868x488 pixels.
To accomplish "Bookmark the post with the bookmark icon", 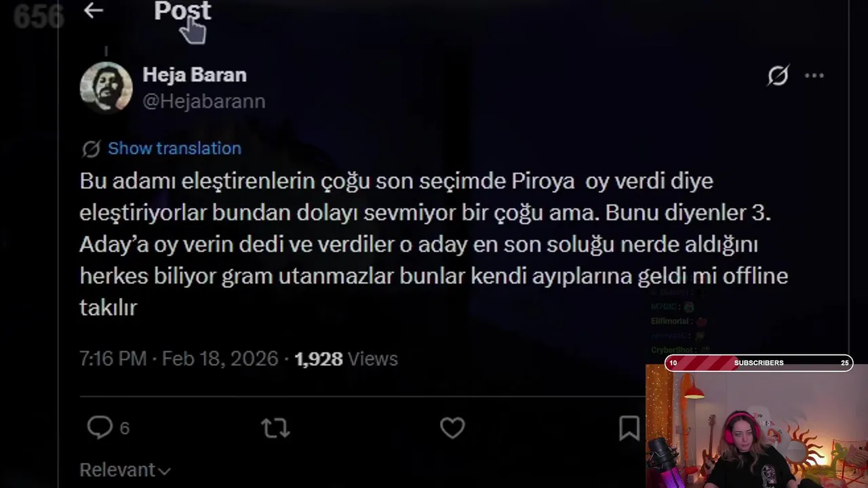I will pyautogui.click(x=629, y=428).
